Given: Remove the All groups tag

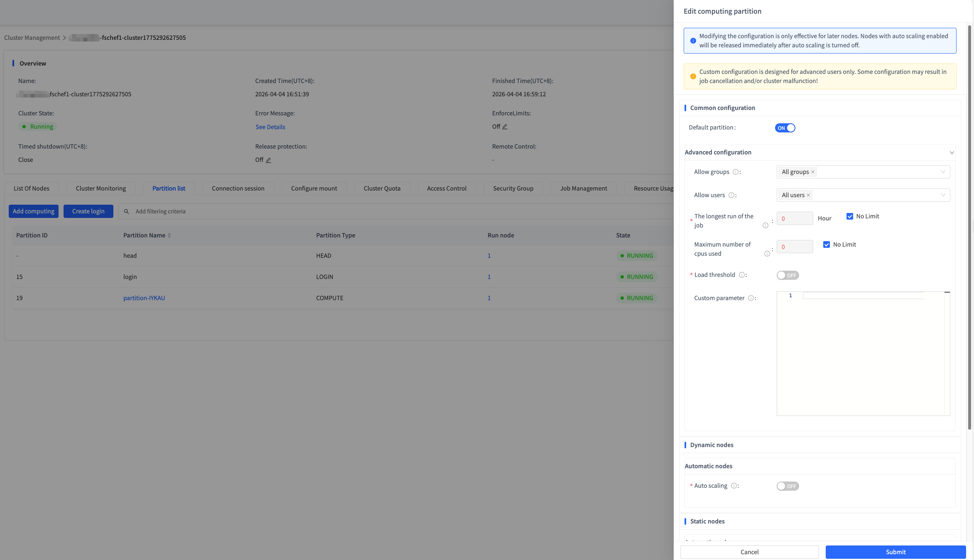Looking at the screenshot, I should tap(813, 172).
